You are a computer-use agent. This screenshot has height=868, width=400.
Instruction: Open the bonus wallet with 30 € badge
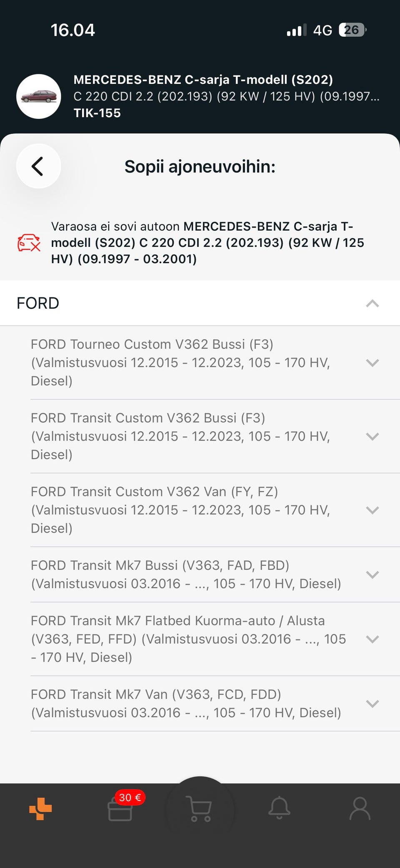[120, 809]
